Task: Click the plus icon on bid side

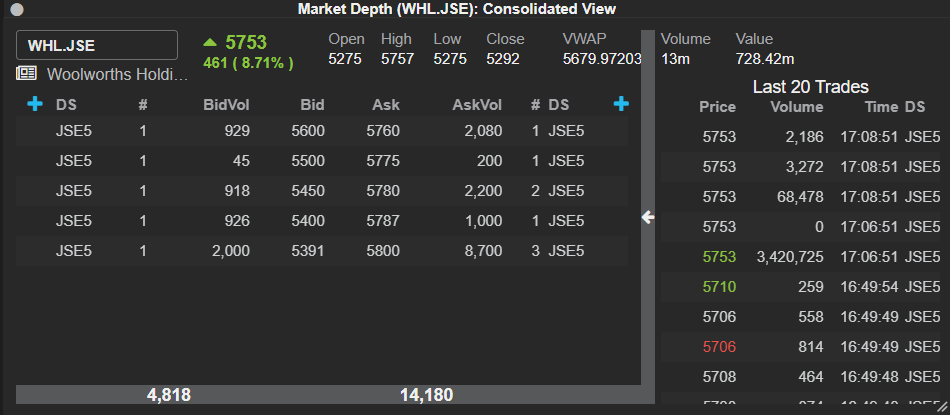Action: click(35, 104)
